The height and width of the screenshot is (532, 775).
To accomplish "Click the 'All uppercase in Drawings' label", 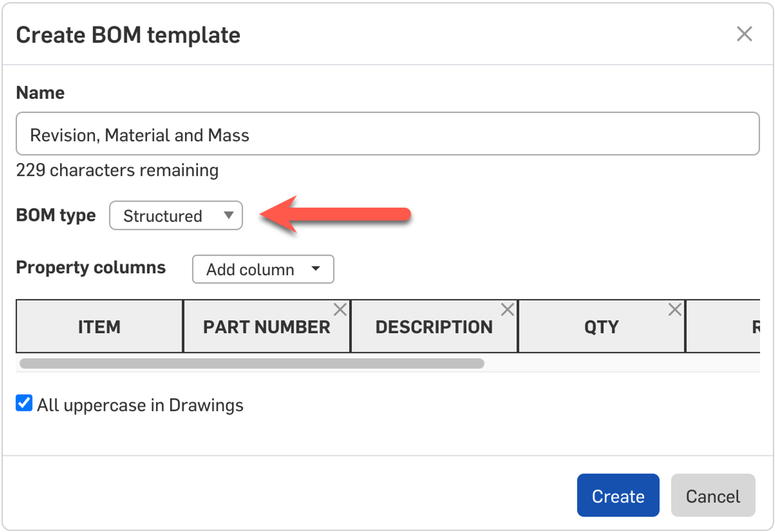I will 140,405.
